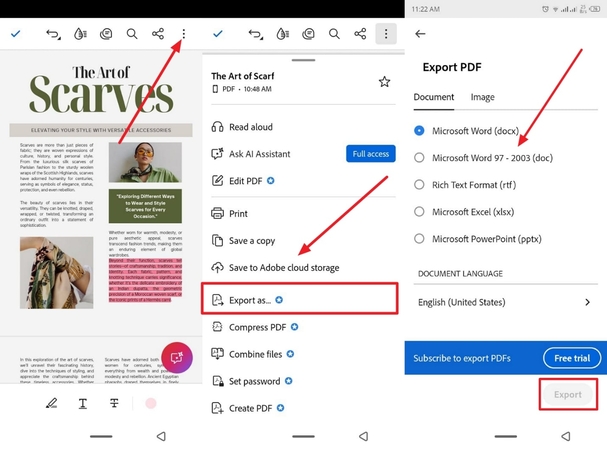Tap the back arrow on Export PDF screen
This screenshot has height=450, width=607.
coord(420,34)
